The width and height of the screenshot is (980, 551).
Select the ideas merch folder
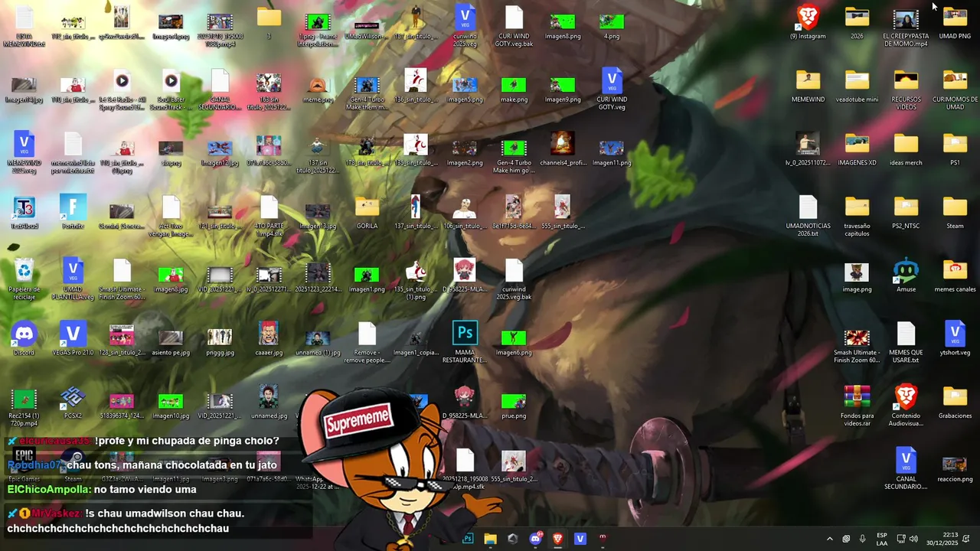906,149
